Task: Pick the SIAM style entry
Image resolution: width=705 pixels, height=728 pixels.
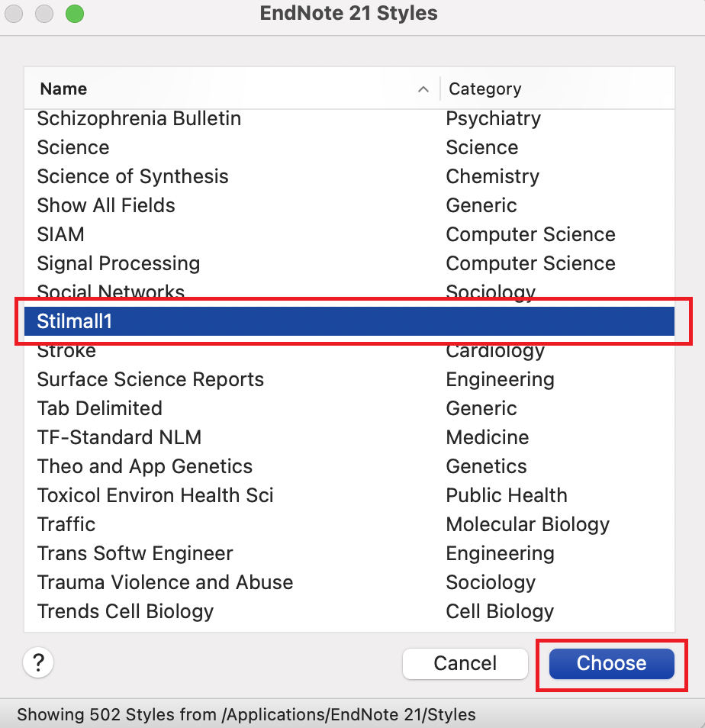Action: (60, 234)
